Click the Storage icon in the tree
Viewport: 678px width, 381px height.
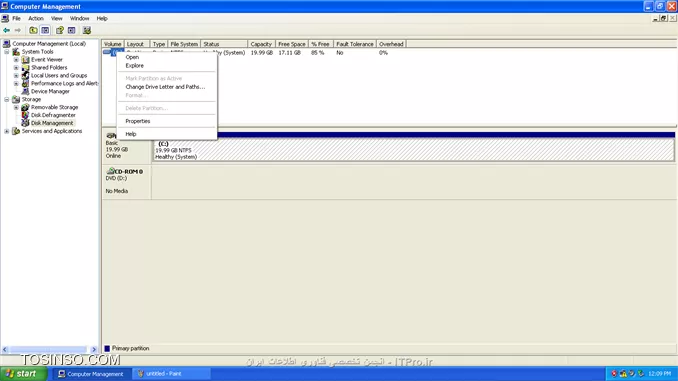(x=16, y=99)
